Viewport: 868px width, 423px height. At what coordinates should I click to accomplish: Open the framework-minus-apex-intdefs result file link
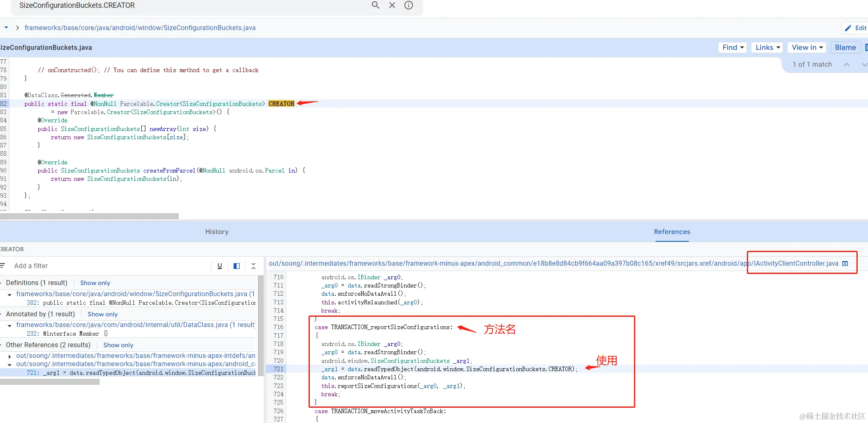[136, 355]
